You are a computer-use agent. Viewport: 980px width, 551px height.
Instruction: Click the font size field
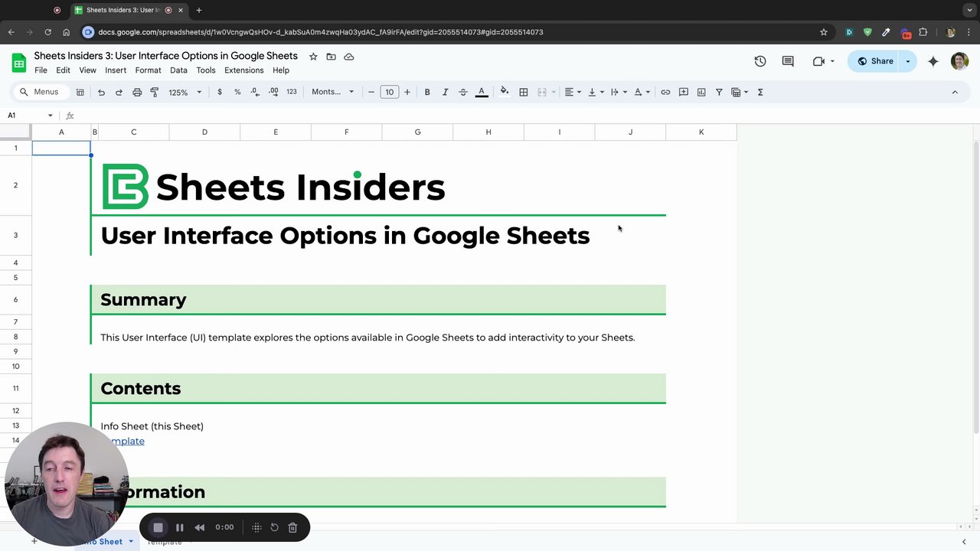pyautogui.click(x=389, y=92)
